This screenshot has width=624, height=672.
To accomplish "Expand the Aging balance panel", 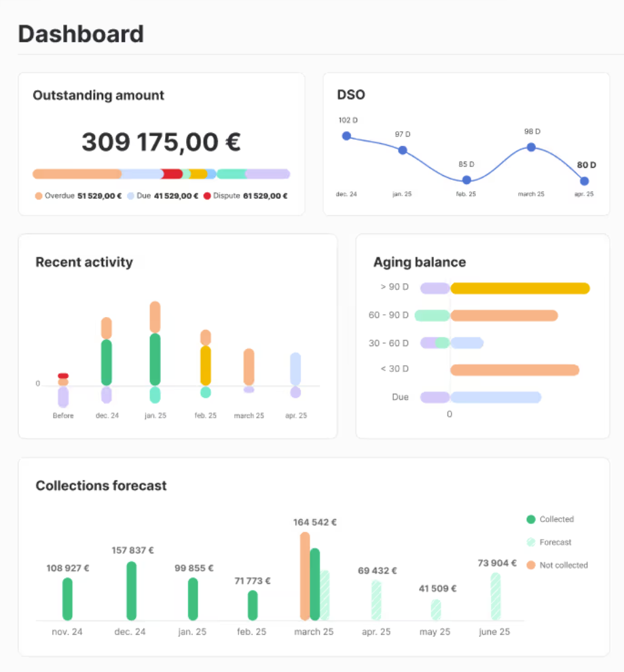I will pos(419,262).
